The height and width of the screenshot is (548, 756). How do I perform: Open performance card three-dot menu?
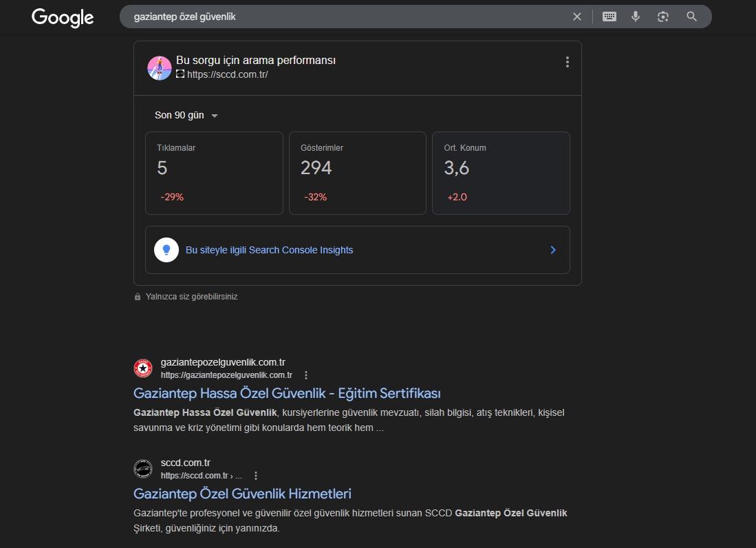(567, 62)
